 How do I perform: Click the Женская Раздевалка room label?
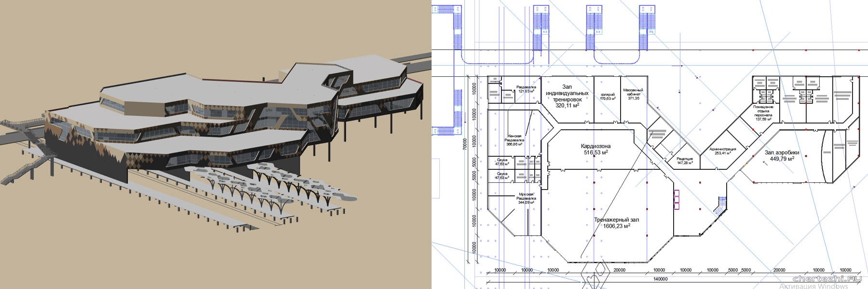click(x=515, y=140)
